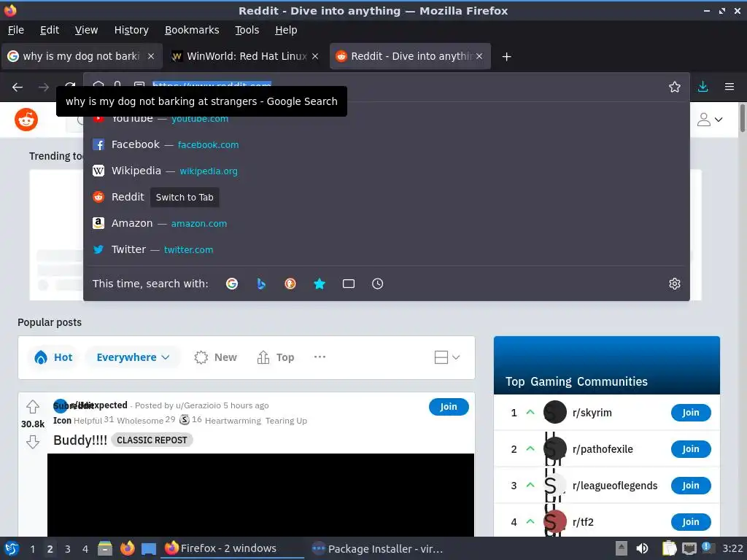Open Package Installer window from taskbar

pyautogui.click(x=377, y=548)
